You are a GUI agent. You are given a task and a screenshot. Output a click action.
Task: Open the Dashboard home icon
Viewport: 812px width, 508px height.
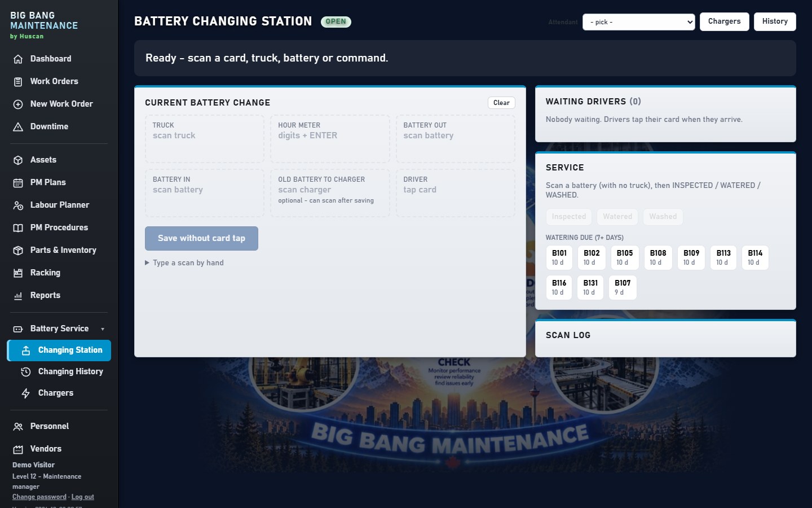[x=18, y=59]
